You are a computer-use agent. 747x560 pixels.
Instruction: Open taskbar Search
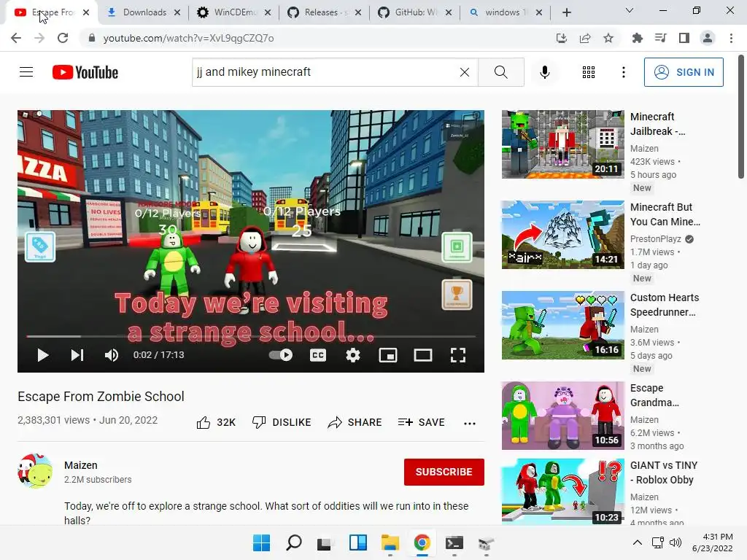click(x=293, y=542)
